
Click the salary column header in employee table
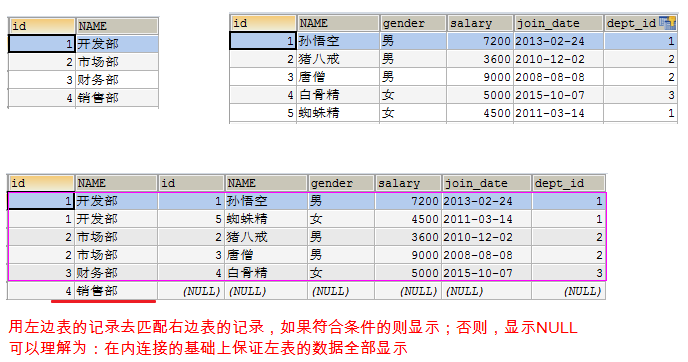coord(480,23)
